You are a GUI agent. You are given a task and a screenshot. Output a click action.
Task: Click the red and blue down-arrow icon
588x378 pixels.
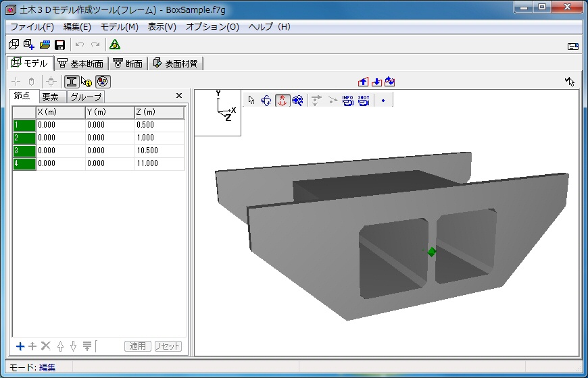point(376,82)
